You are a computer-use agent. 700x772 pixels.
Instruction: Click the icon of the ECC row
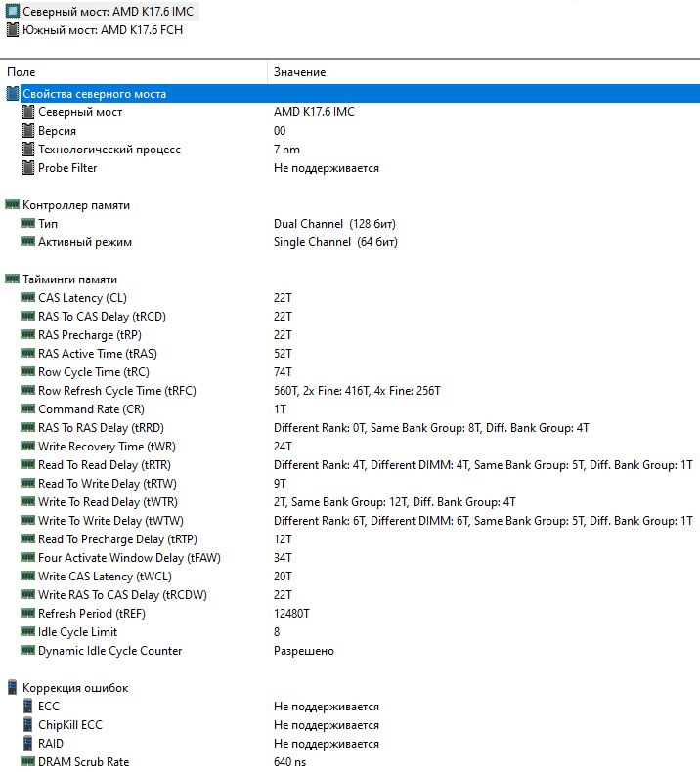(28, 707)
